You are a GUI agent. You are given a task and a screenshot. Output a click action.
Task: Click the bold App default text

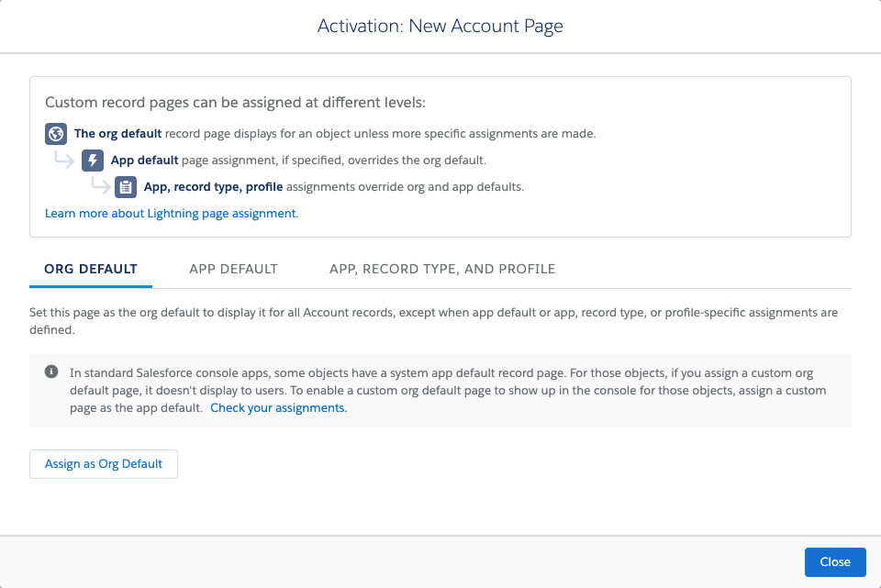[x=142, y=160]
